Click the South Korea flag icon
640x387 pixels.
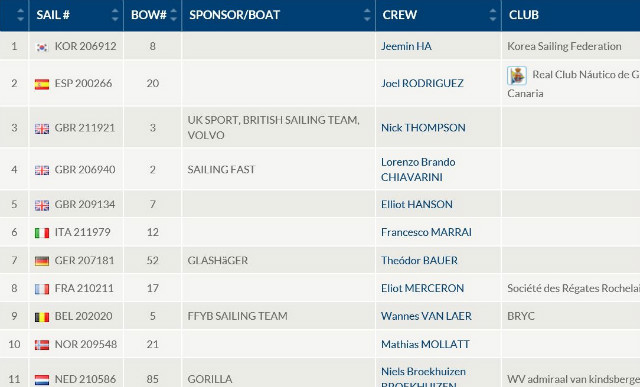[x=42, y=47]
